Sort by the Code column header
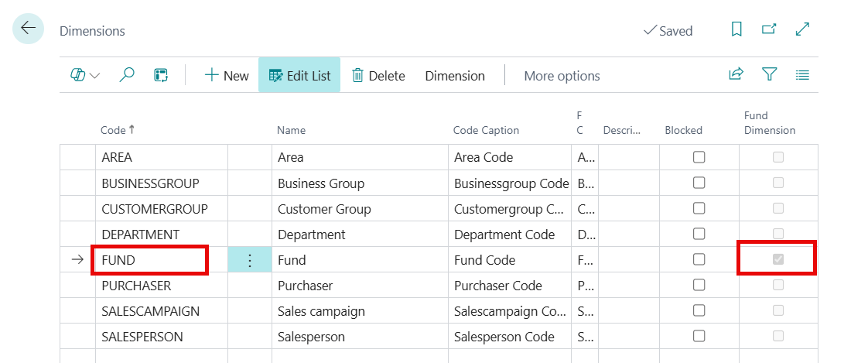 click(113, 130)
